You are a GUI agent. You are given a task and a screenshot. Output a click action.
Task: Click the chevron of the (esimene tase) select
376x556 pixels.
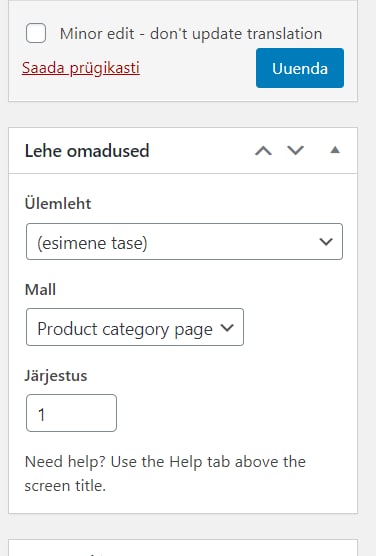coord(326,242)
